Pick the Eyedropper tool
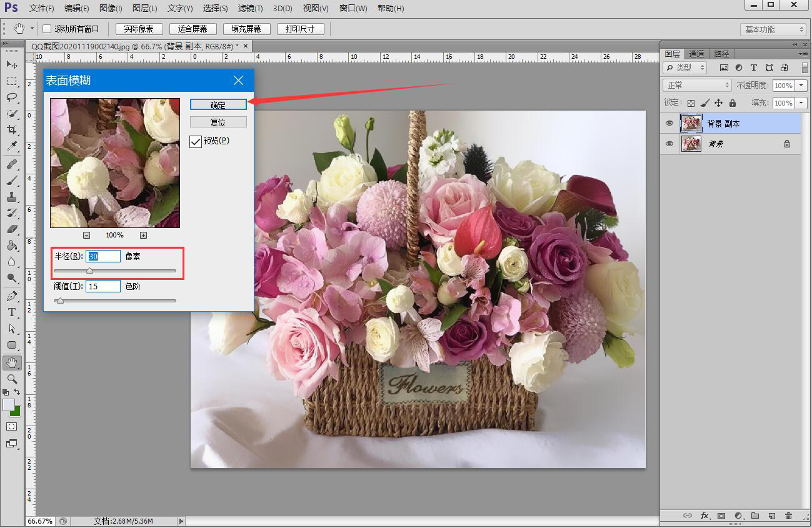This screenshot has height=528, width=812. 12,146
